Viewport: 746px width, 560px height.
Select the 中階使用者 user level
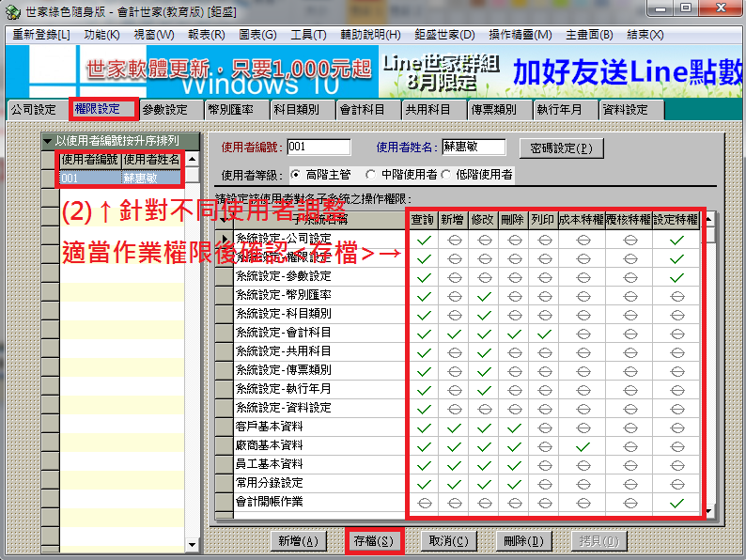pyautogui.click(x=372, y=175)
